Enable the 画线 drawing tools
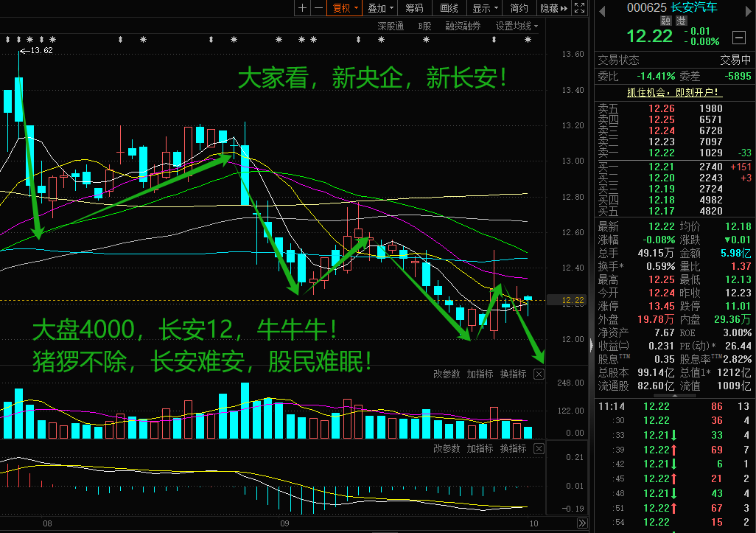756x533 pixels. pos(449,7)
